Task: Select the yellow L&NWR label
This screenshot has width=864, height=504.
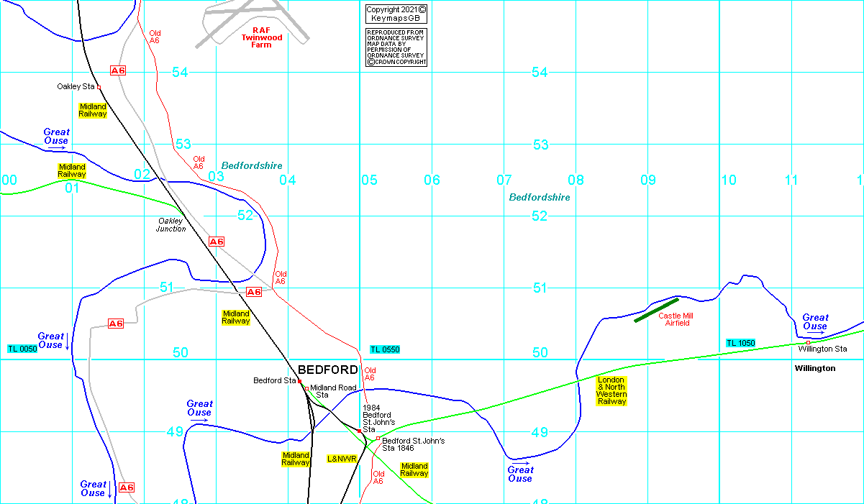Action: 343,458
